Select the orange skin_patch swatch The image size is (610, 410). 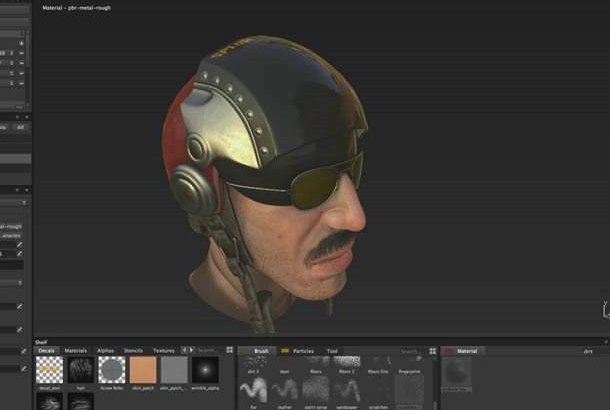coord(143,369)
